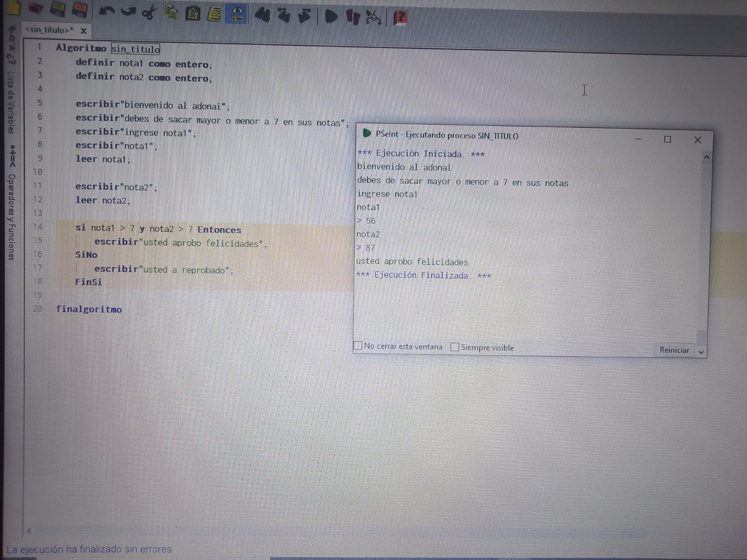Click escribir "usted a reprobado" line
Image resolution: width=747 pixels, height=560 pixels.
(x=164, y=269)
